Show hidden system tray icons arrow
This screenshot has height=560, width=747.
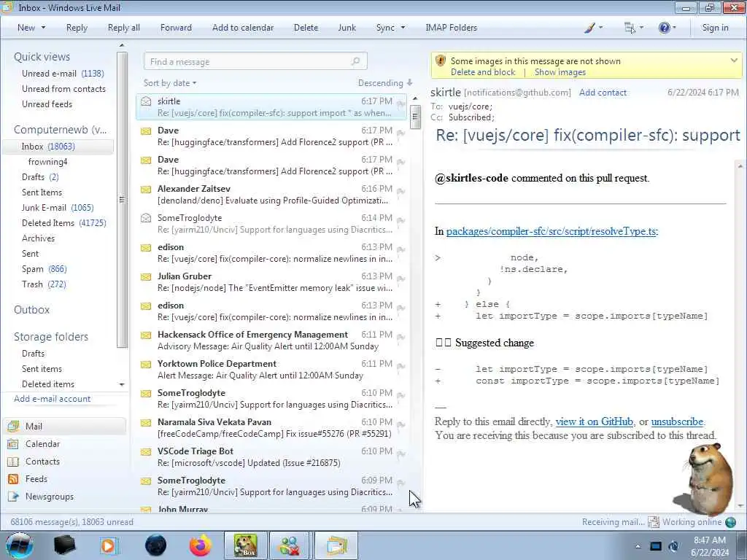[x=638, y=546]
